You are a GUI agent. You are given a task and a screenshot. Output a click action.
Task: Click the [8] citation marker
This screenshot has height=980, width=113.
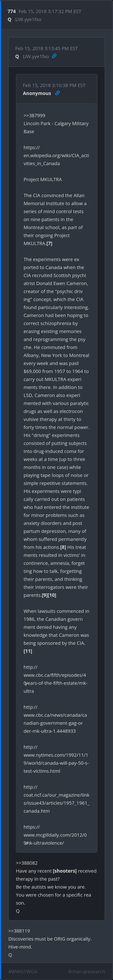point(63,547)
